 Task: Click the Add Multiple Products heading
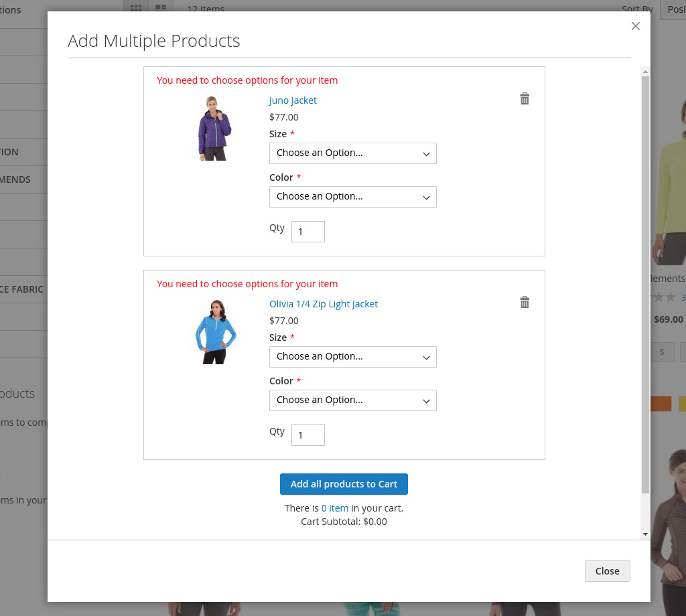coord(154,41)
